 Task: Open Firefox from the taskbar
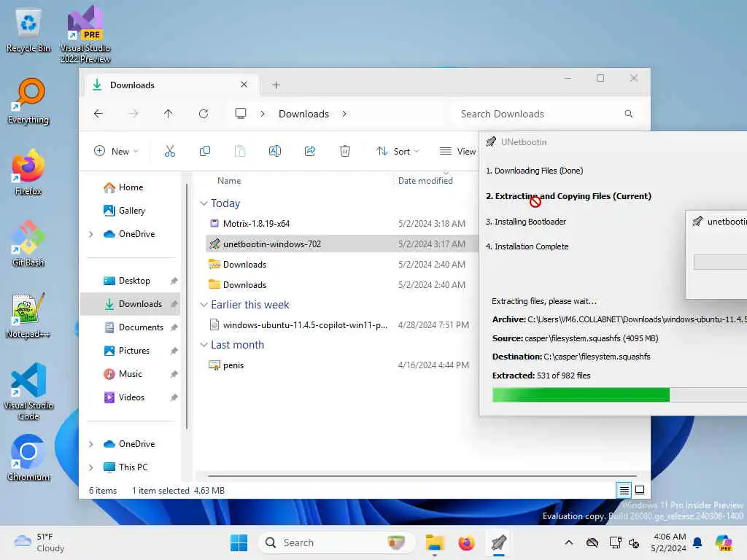(466, 542)
